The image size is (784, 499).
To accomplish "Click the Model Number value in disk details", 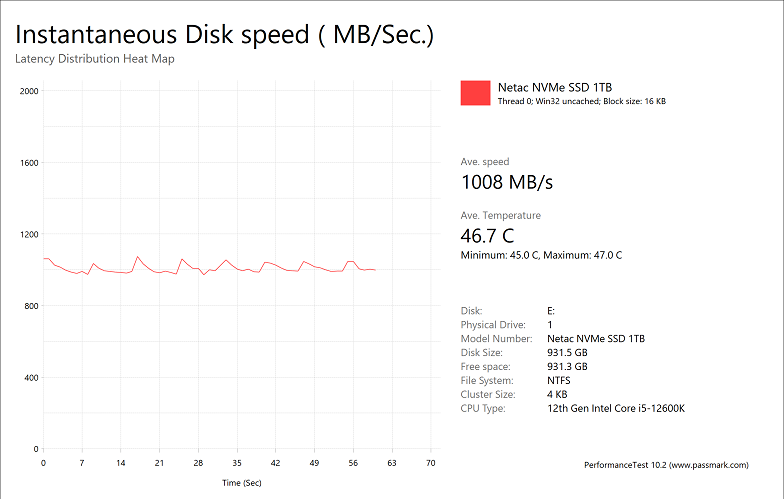I will 596,339.
